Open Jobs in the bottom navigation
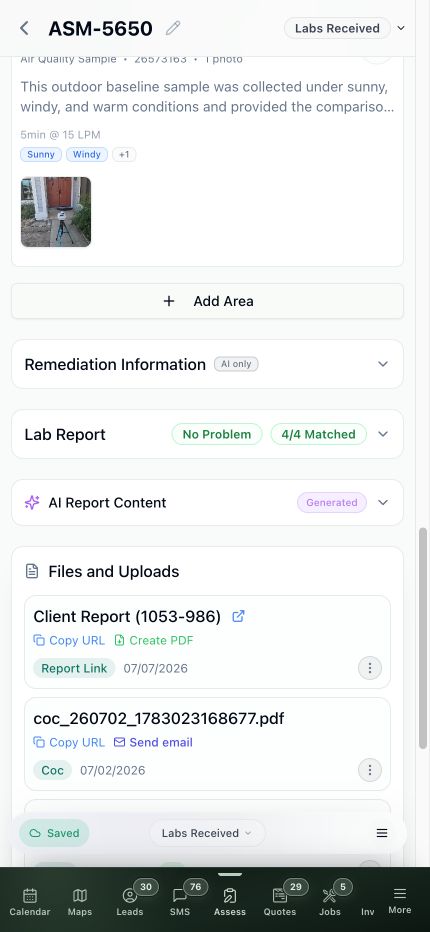Screen dimensions: 430x932 329,902
